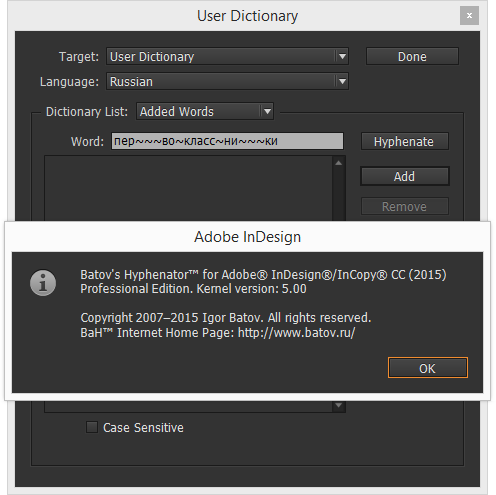Click the list scroll-up arrow
This screenshot has width=496, height=495.
pos(339,163)
